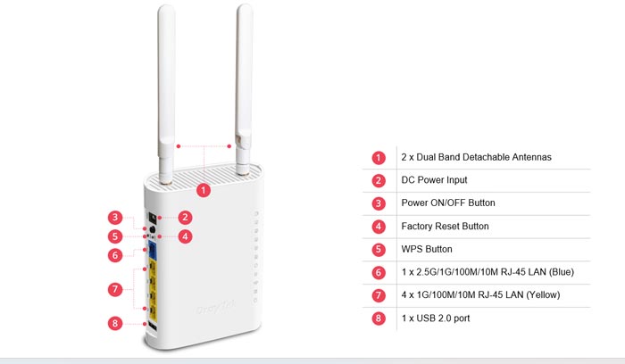This screenshot has height=364, width=625.
Task: Select red marker 7 by yellow LAN ports
Action: (115, 289)
